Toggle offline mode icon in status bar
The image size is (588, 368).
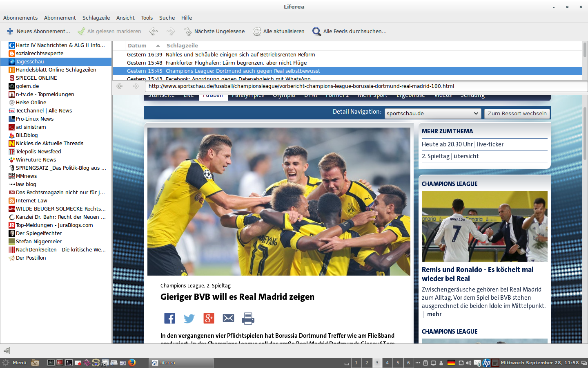7,350
